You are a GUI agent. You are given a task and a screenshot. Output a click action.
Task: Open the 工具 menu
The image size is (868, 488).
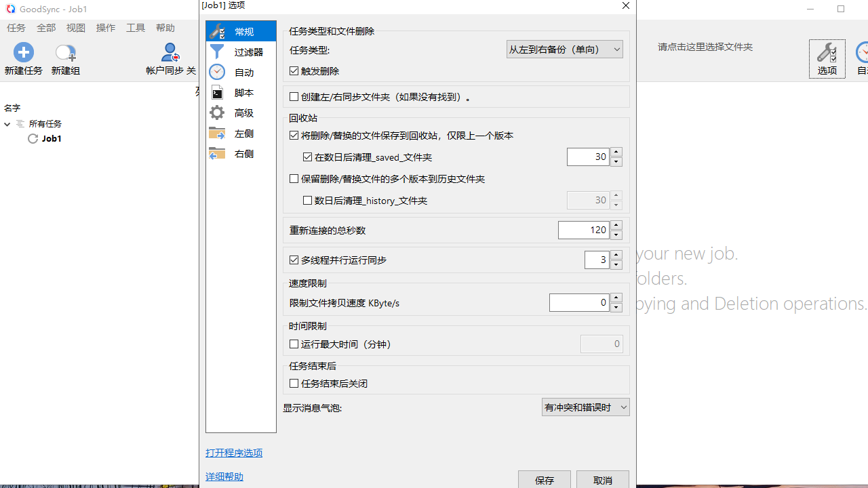(135, 28)
